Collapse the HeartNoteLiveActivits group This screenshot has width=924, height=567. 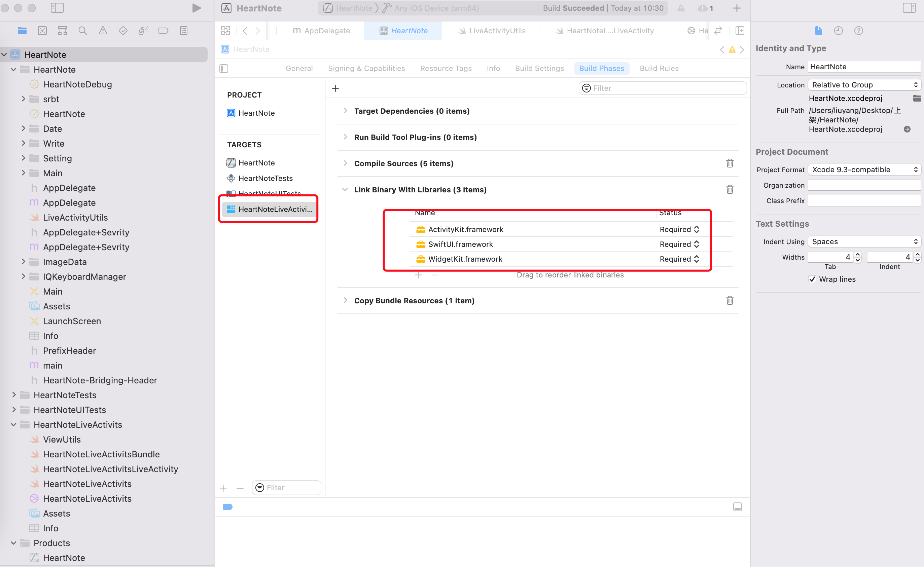pos(13,424)
